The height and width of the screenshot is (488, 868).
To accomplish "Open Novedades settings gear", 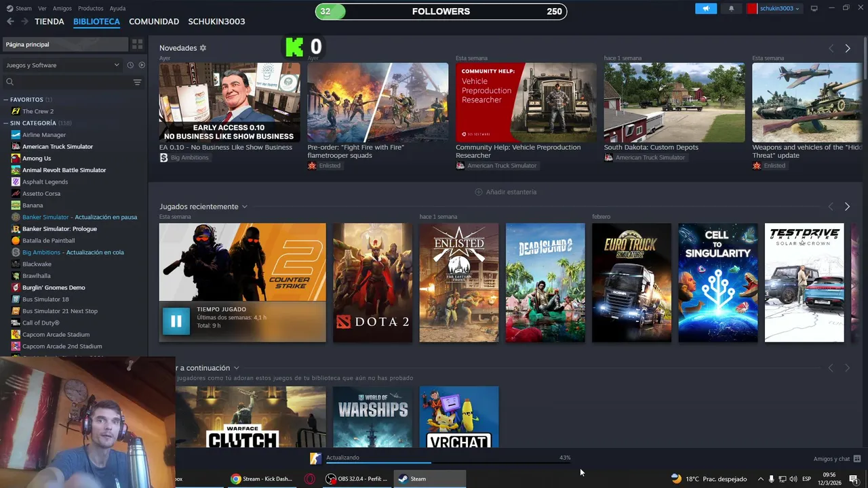I will [x=203, y=48].
